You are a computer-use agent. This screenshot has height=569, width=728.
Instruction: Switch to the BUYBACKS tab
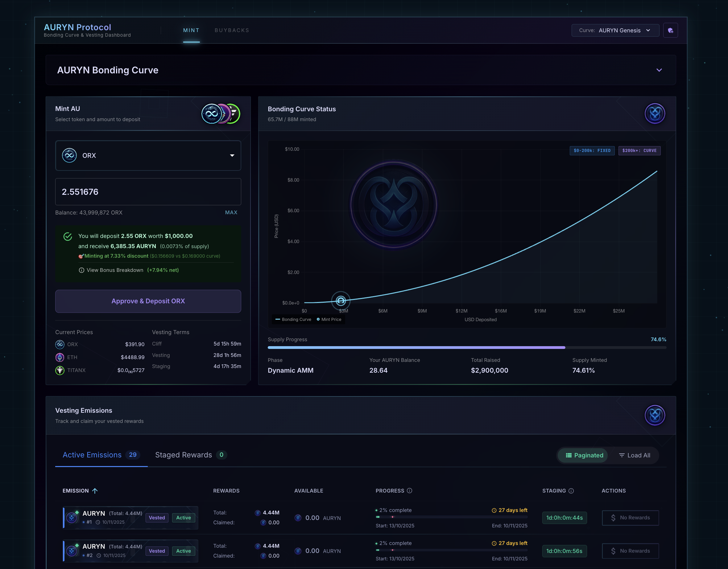point(232,30)
